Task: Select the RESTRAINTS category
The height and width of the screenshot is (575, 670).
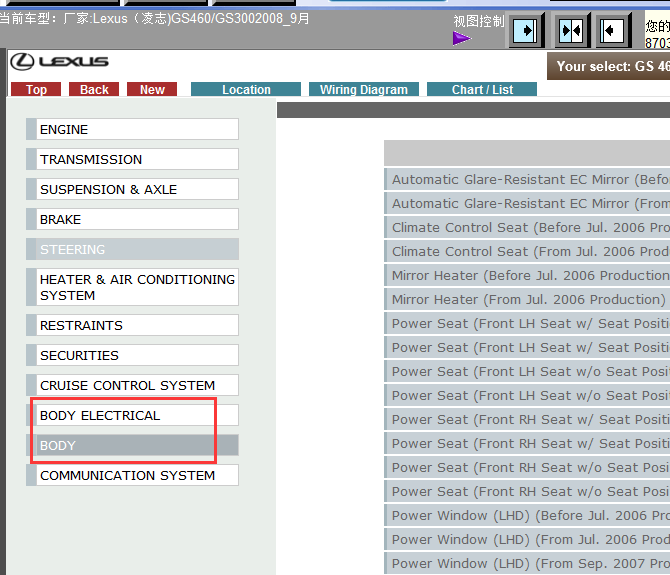Action: pyautogui.click(x=132, y=325)
